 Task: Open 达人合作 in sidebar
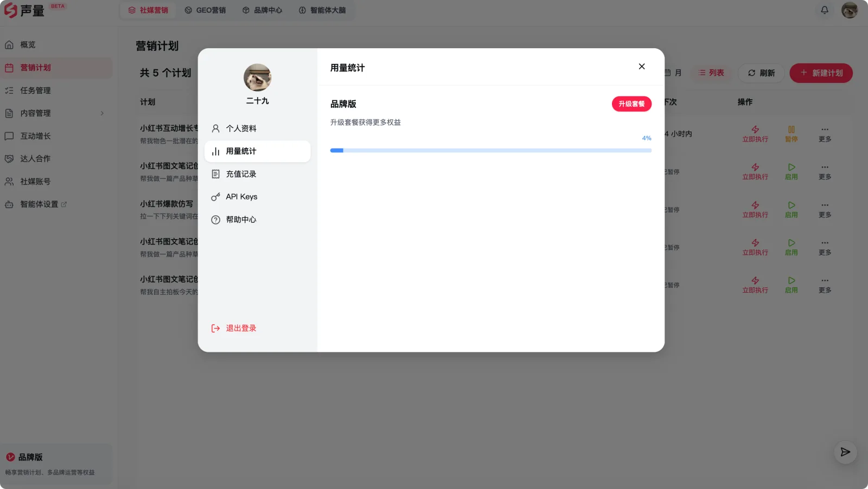tap(56, 159)
